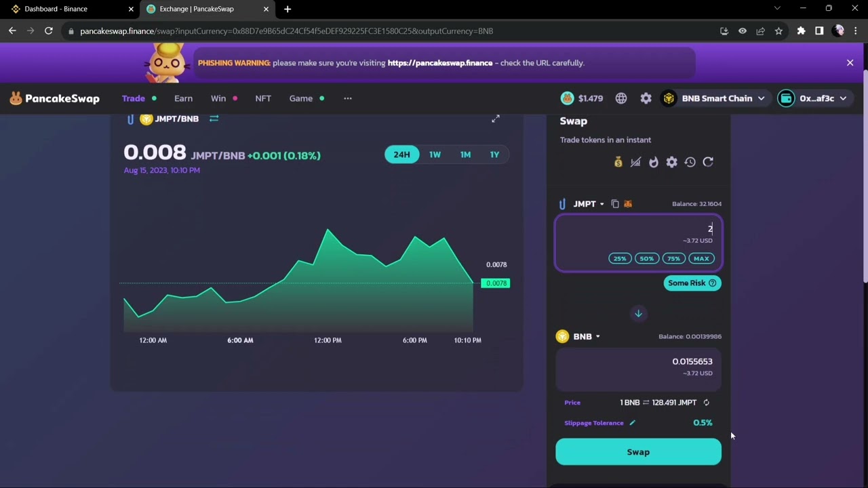
Task: Open the hot tokens flame icon
Action: pyautogui.click(x=654, y=162)
